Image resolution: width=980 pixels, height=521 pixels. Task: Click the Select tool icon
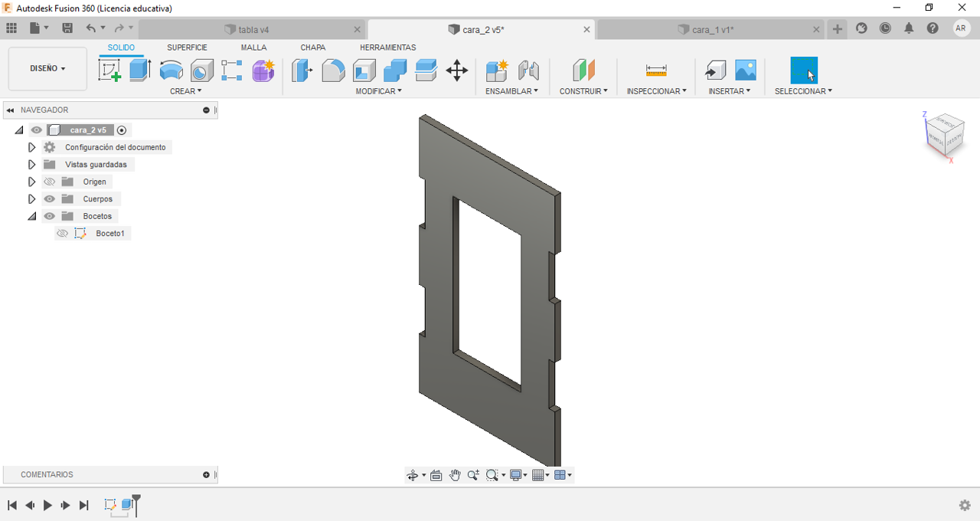(x=804, y=70)
